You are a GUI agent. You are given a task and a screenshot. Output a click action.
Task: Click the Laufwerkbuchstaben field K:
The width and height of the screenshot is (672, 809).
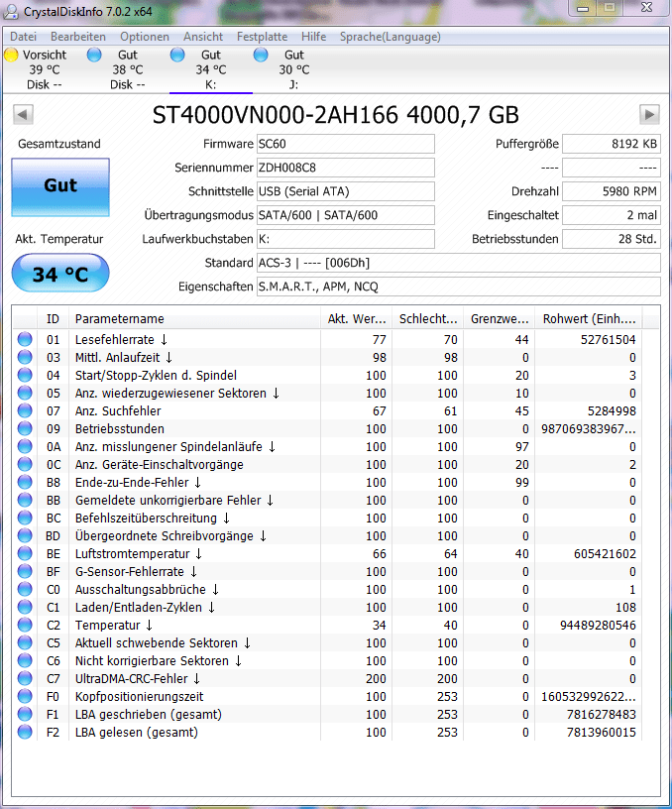pos(346,239)
